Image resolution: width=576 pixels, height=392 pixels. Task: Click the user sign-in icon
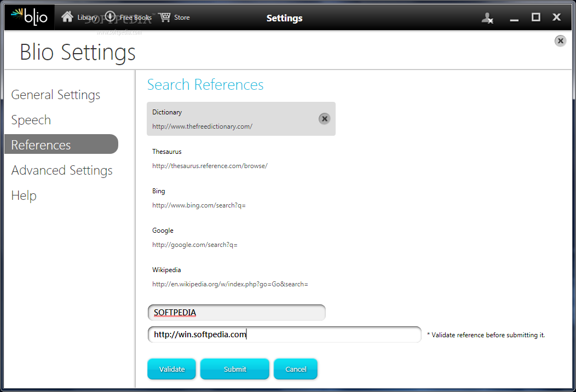click(x=487, y=18)
